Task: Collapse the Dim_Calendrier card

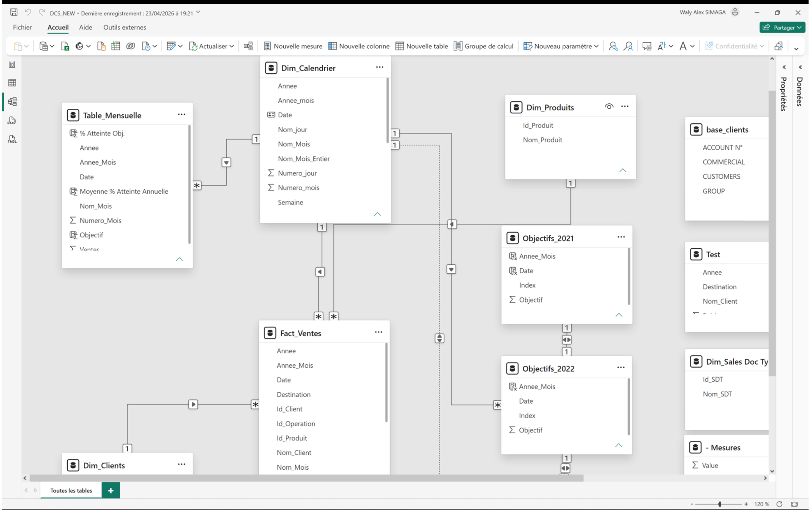Action: [377, 214]
